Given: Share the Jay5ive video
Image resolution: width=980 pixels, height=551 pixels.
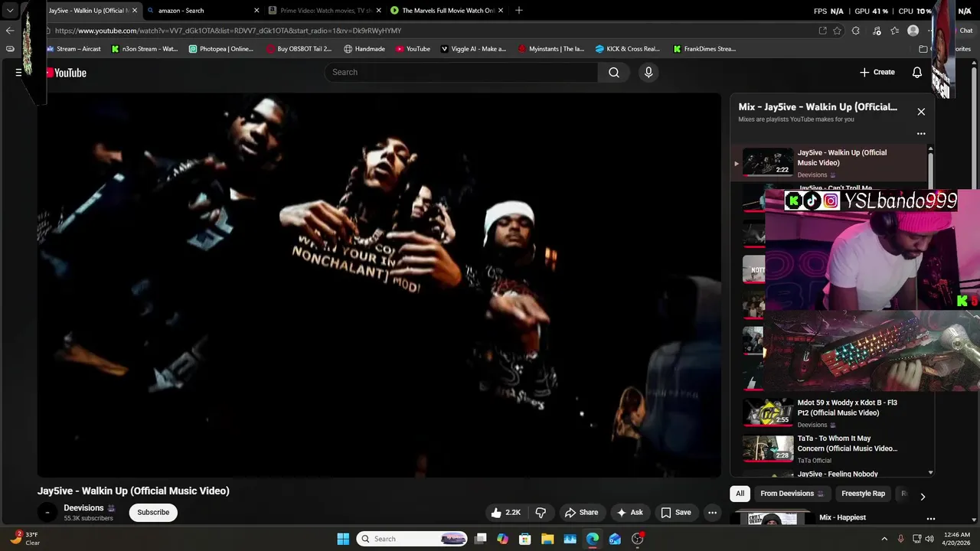Looking at the screenshot, I should (x=581, y=513).
